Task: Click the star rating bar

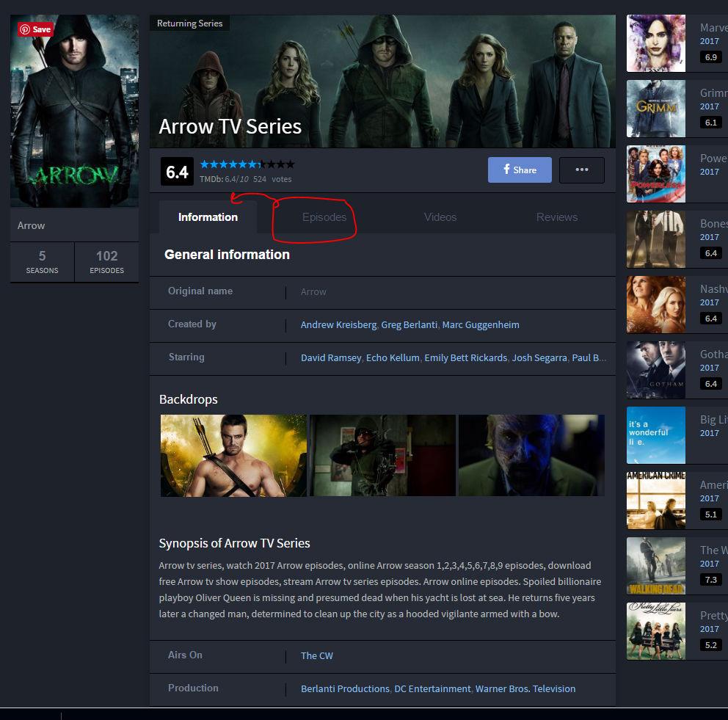Action: [247, 164]
